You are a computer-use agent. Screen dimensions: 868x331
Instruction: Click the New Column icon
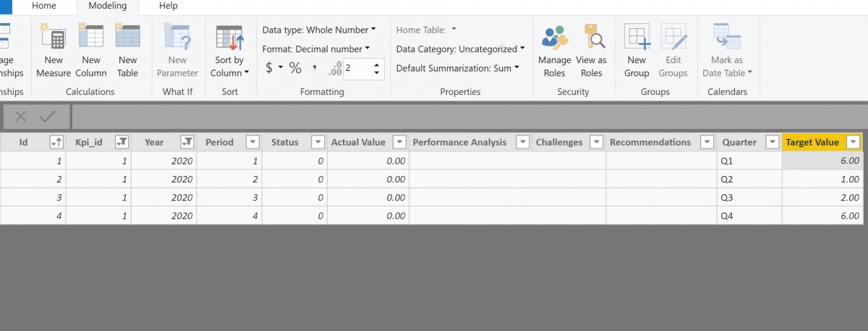[91, 36]
